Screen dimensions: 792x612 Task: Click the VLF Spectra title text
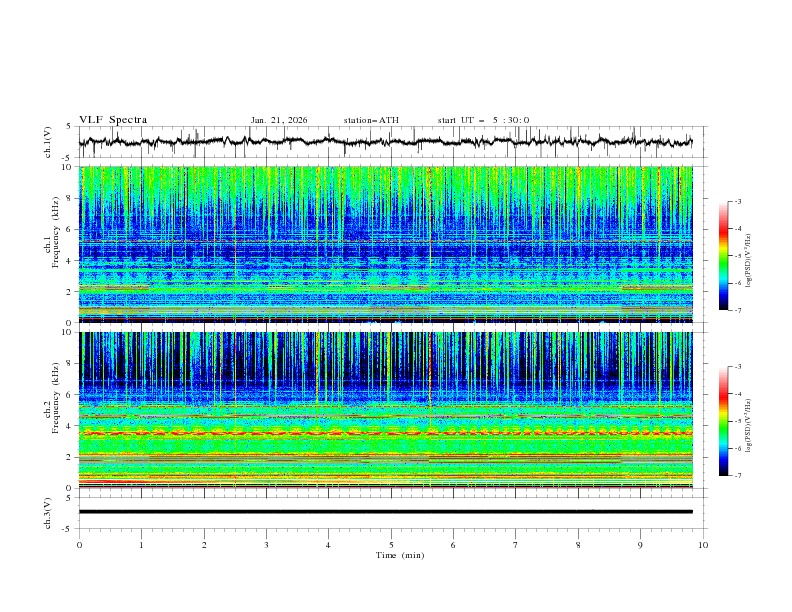point(113,120)
